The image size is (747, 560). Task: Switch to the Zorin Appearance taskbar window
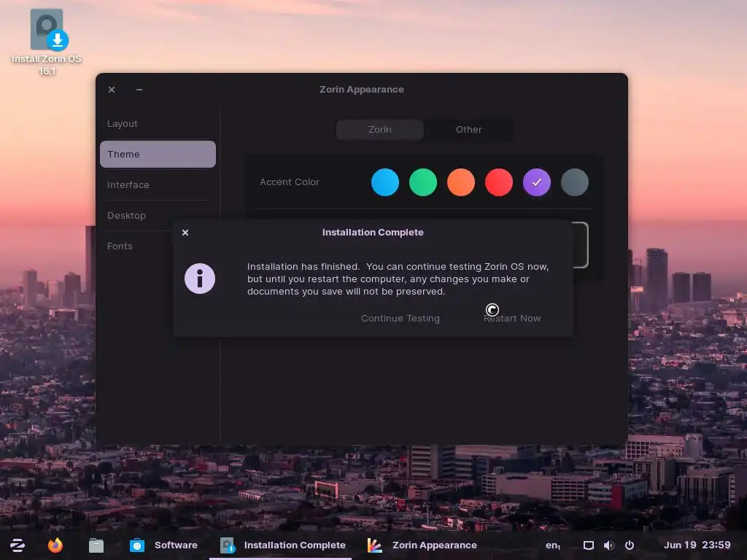[422, 545]
